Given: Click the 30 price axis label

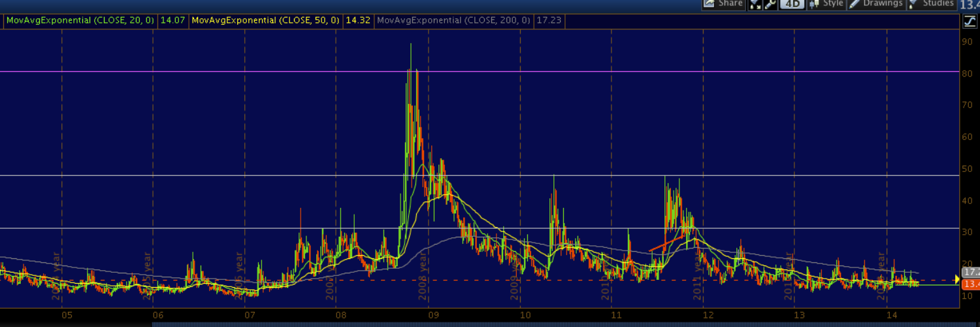Looking at the screenshot, I should tap(967, 232).
